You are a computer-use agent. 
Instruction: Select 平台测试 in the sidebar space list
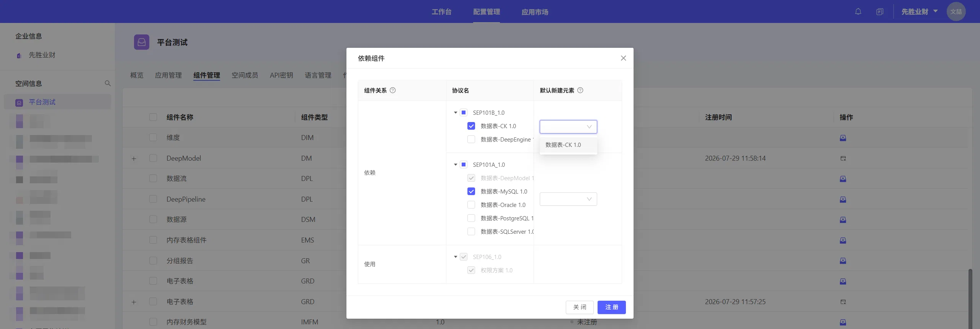57,102
